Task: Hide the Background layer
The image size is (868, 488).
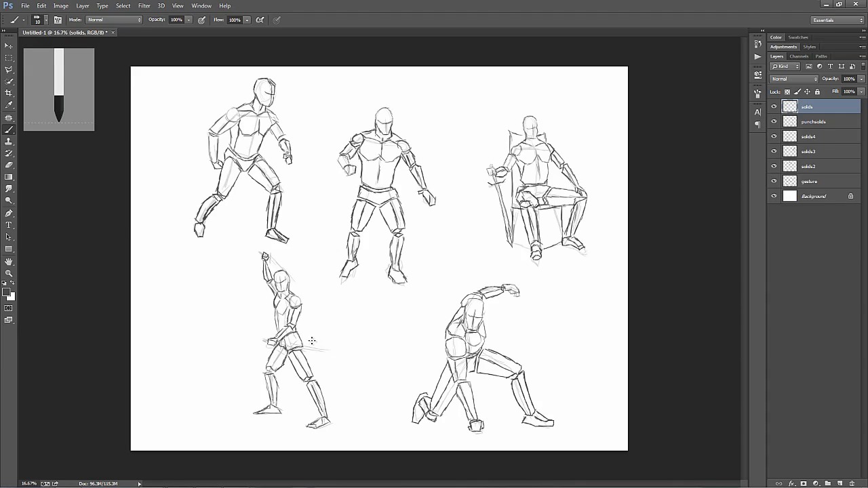Action: [774, 197]
